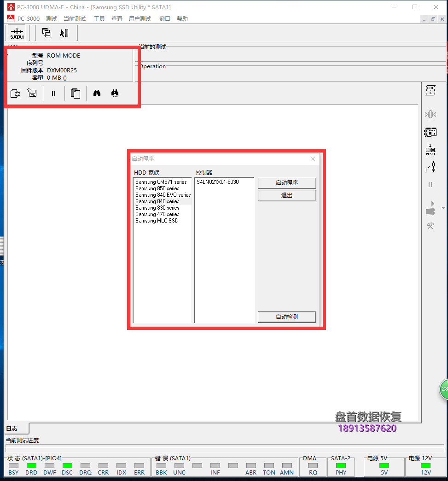Open the 当前测试 menu
This screenshot has height=481, width=448.
click(x=75, y=19)
